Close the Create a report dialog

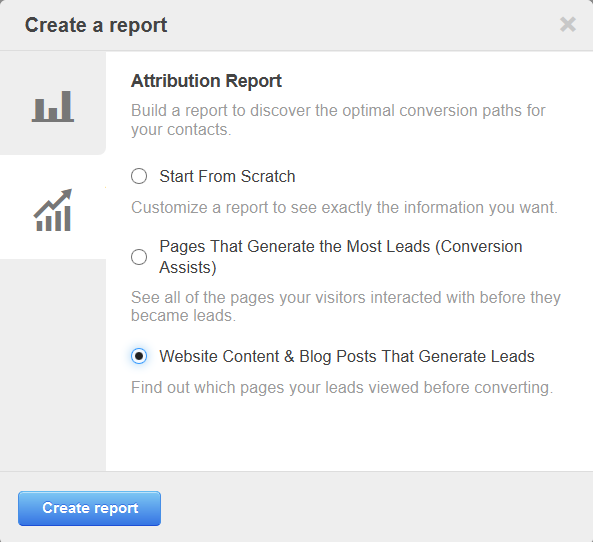coord(568,25)
